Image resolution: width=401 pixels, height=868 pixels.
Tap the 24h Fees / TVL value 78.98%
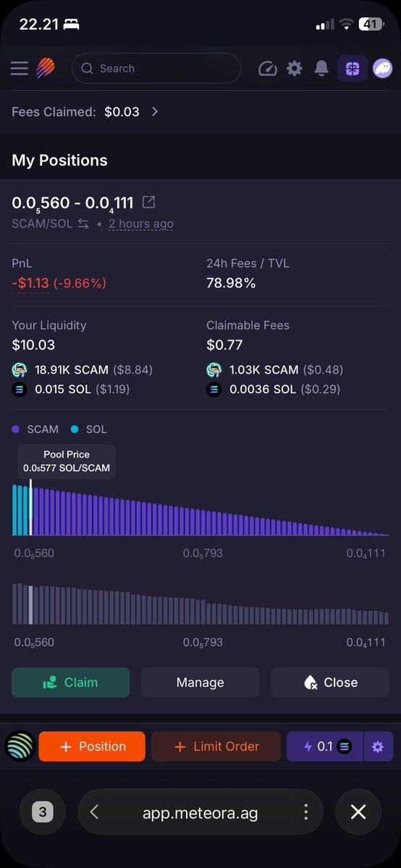[231, 284]
